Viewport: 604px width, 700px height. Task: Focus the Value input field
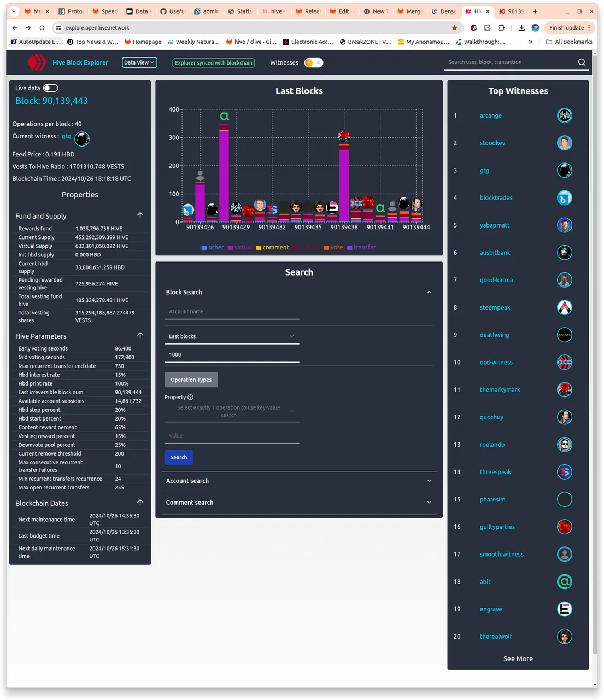point(232,436)
